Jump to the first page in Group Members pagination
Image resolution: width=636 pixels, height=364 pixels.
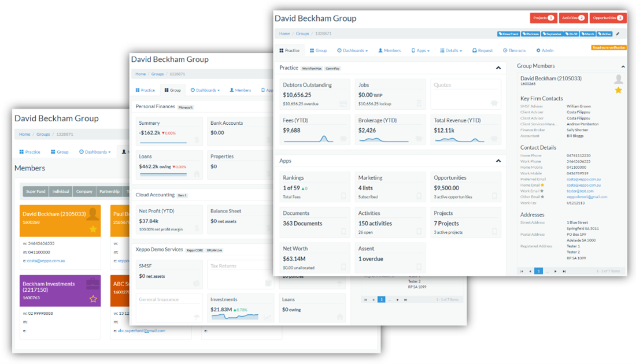coord(522,271)
